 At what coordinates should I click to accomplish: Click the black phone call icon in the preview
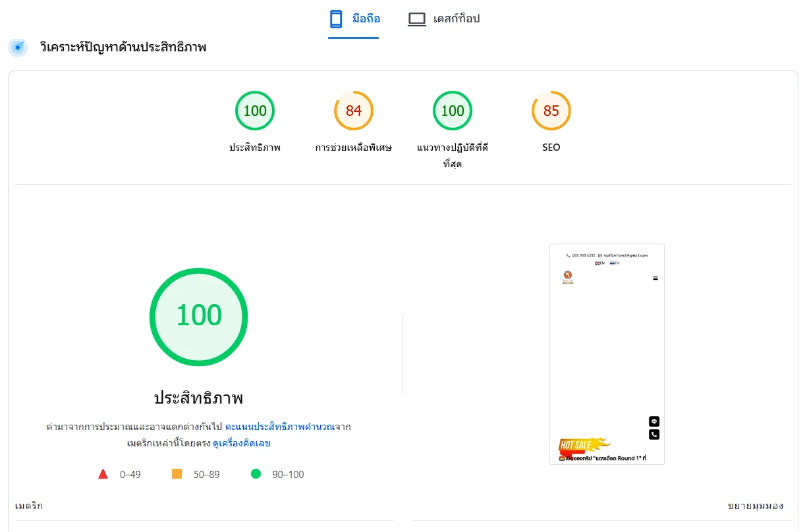point(654,435)
